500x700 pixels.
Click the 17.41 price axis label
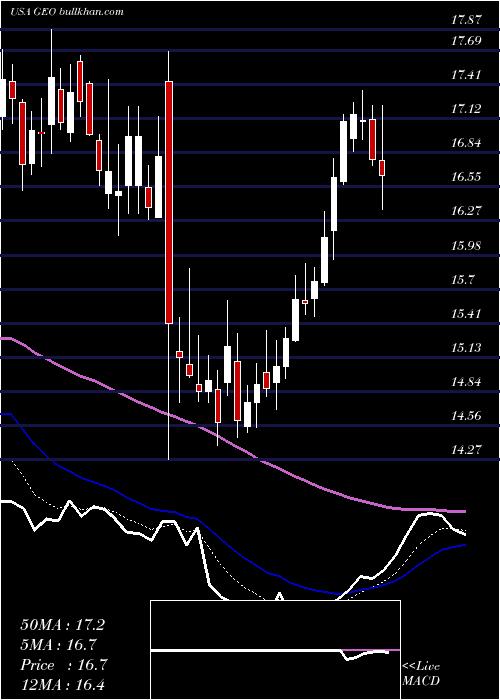(x=466, y=75)
